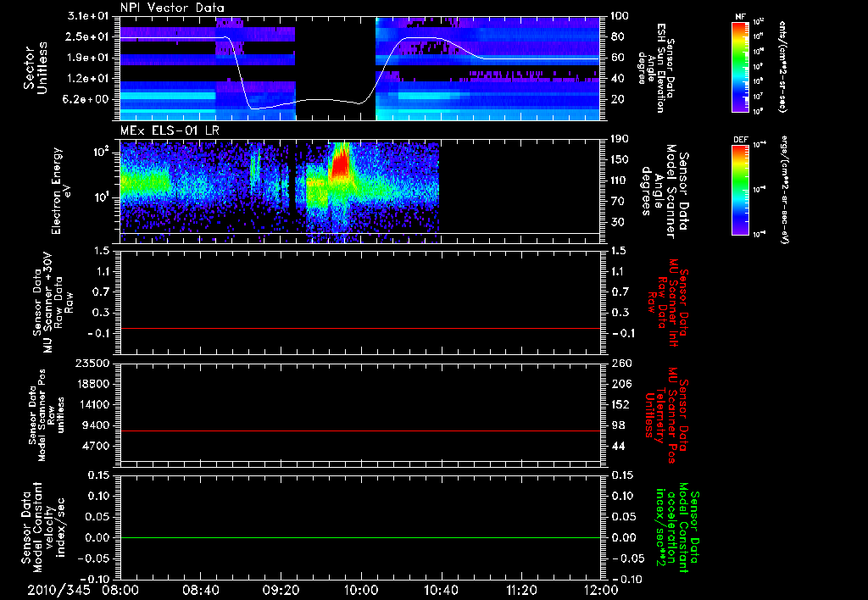Click the '12:00' time tick label
The height and width of the screenshot is (600, 868).
[x=601, y=590]
